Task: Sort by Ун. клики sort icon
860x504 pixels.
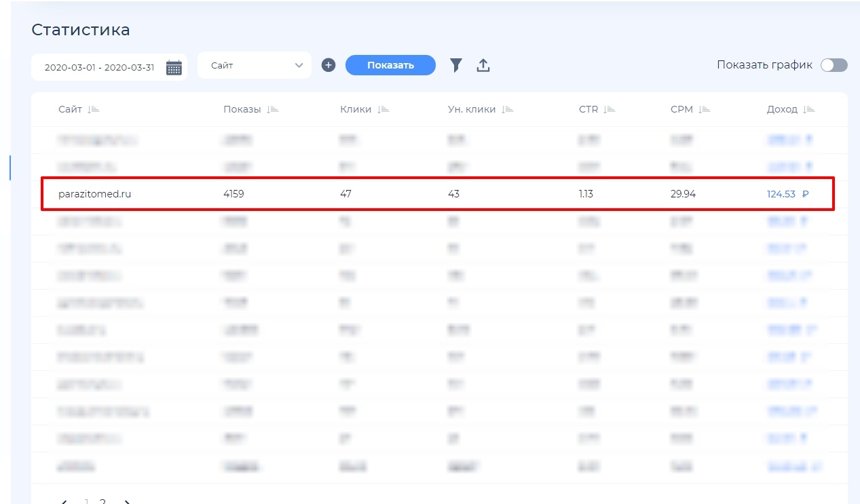Action: (x=508, y=109)
